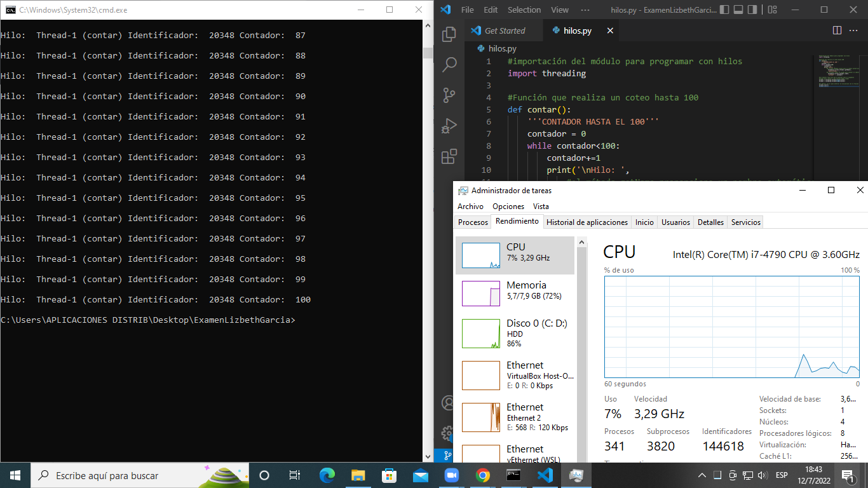Open the Selection menu in VS Code
The image size is (868, 488).
coord(524,10)
